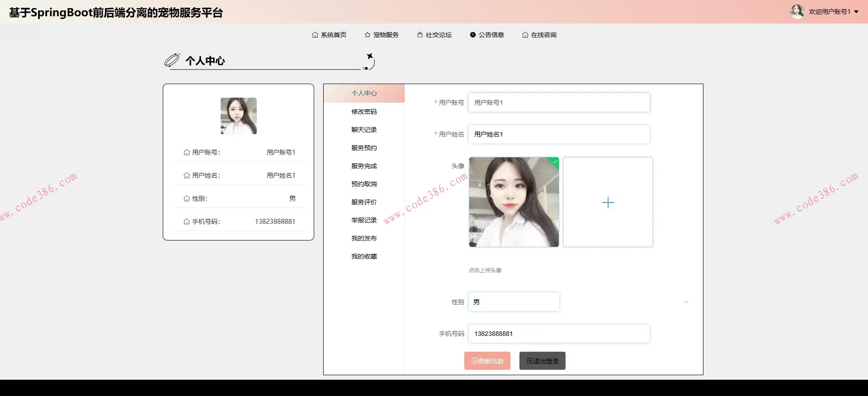The width and height of the screenshot is (868, 396).
Task: Open the 举报记录 sidebar tab
Action: (364, 220)
